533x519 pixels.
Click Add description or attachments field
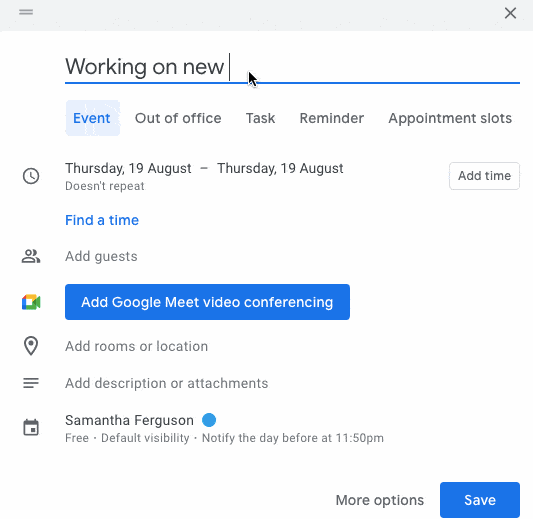click(x=167, y=383)
